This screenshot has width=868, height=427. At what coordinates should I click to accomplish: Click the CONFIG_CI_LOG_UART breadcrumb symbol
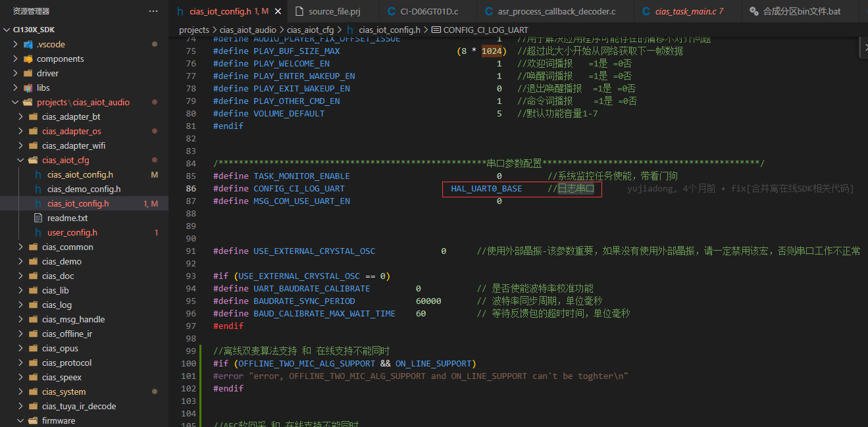pyautogui.click(x=485, y=30)
